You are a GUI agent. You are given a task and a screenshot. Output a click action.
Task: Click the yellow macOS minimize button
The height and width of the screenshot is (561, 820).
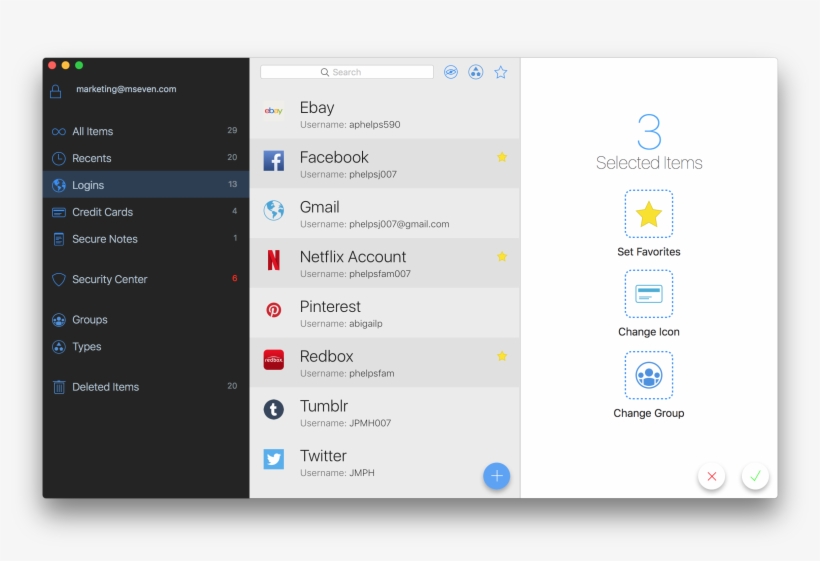[x=65, y=65]
